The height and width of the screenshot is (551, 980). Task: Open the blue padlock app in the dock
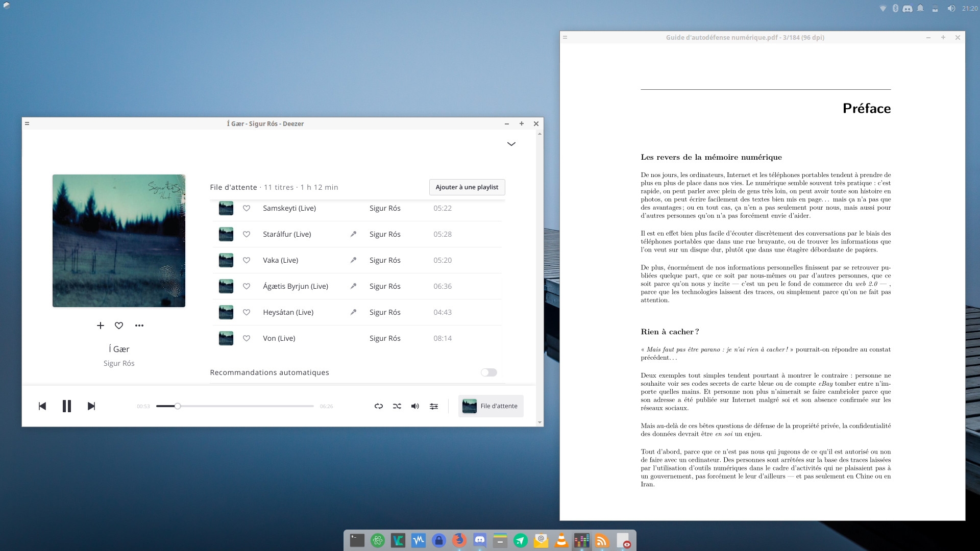pyautogui.click(x=439, y=540)
